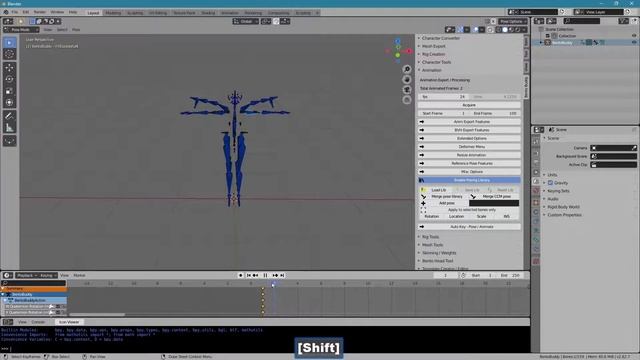This screenshot has height=360, width=640.
Task: Click the Acquire button
Action: coord(469,105)
